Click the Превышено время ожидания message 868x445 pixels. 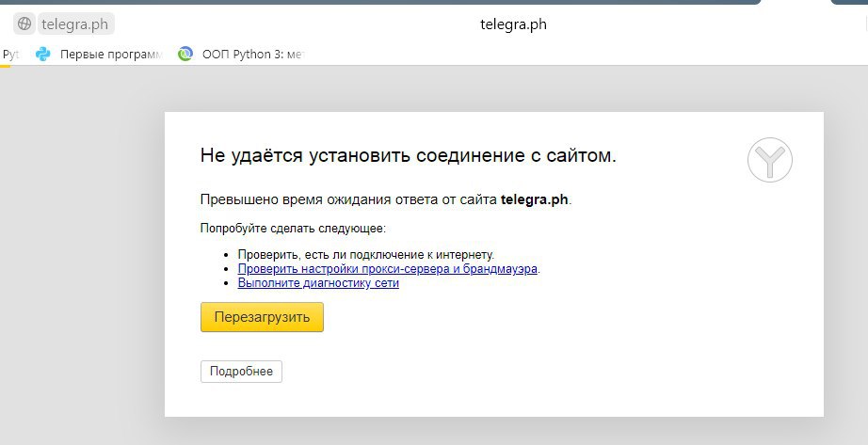[386, 199]
